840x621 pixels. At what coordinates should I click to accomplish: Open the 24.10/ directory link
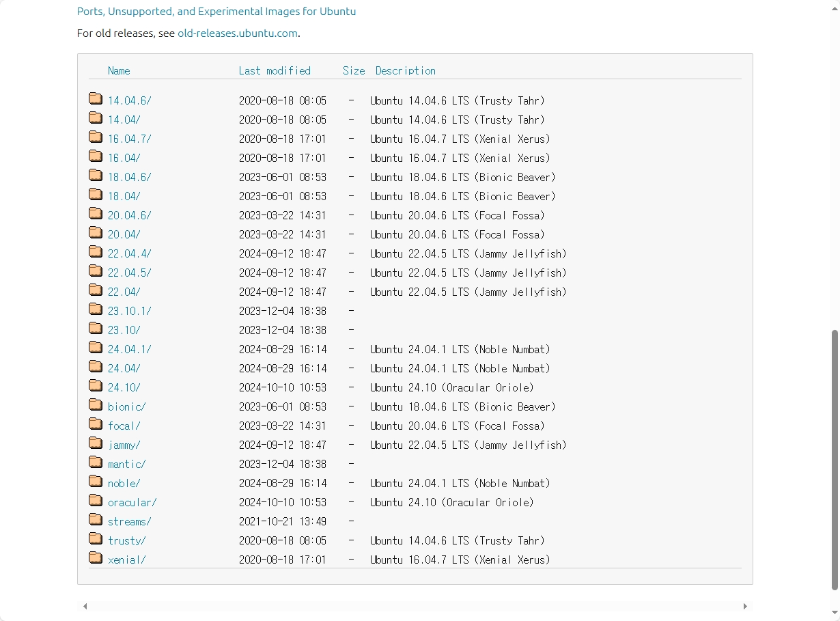tap(124, 387)
